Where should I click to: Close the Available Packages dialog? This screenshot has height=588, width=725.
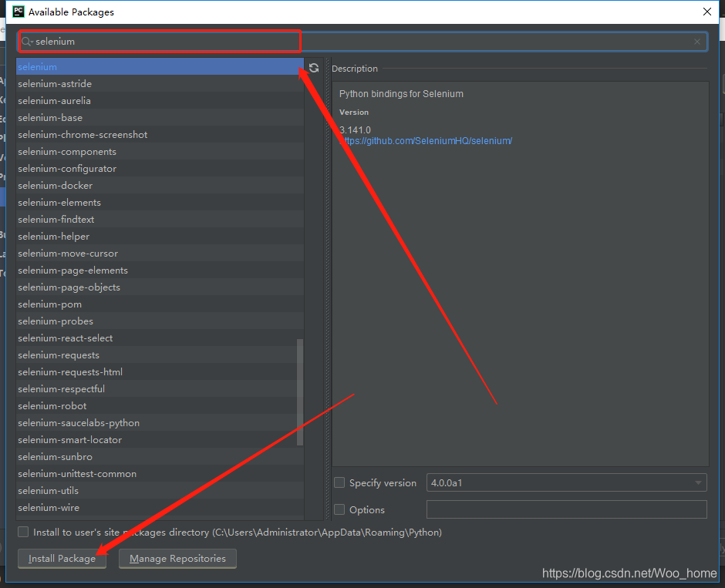click(x=707, y=12)
